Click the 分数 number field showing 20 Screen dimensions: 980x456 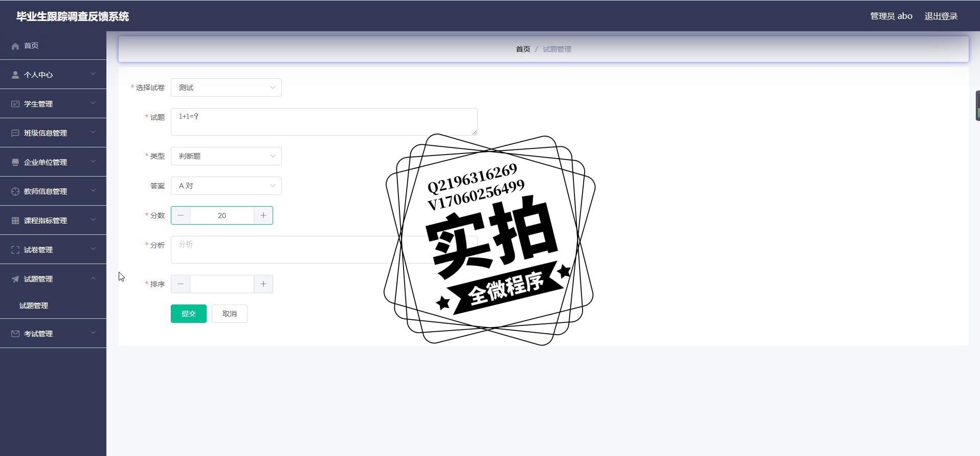coord(222,215)
